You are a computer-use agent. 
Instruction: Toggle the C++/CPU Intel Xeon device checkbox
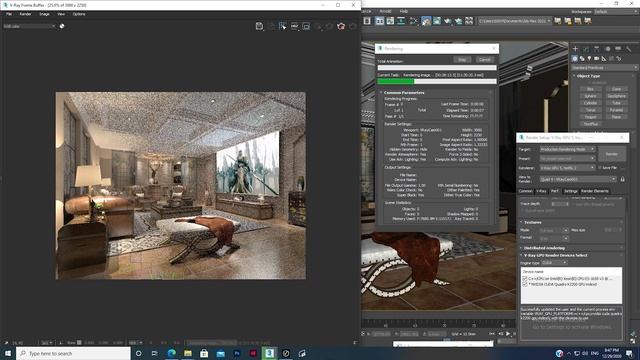pos(524,278)
